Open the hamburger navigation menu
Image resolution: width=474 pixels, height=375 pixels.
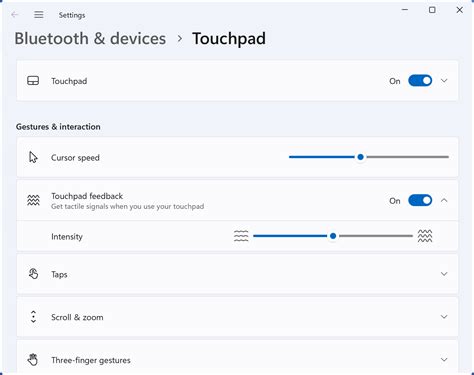click(39, 15)
